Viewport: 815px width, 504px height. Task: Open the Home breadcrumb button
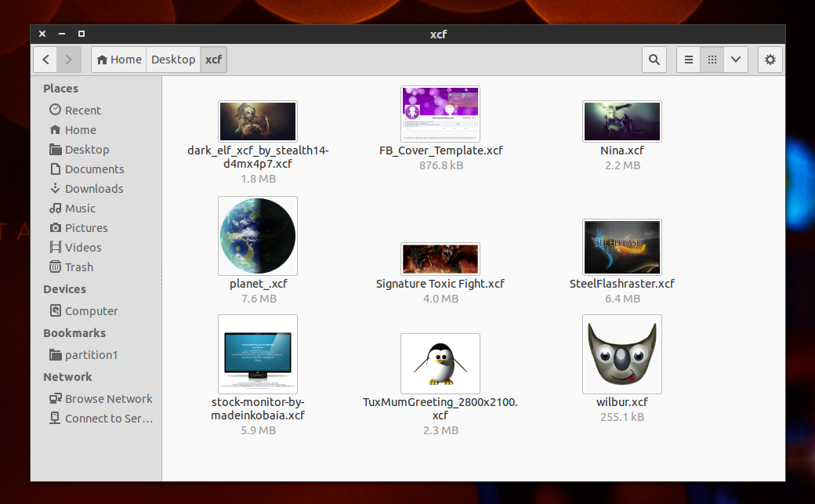click(118, 59)
